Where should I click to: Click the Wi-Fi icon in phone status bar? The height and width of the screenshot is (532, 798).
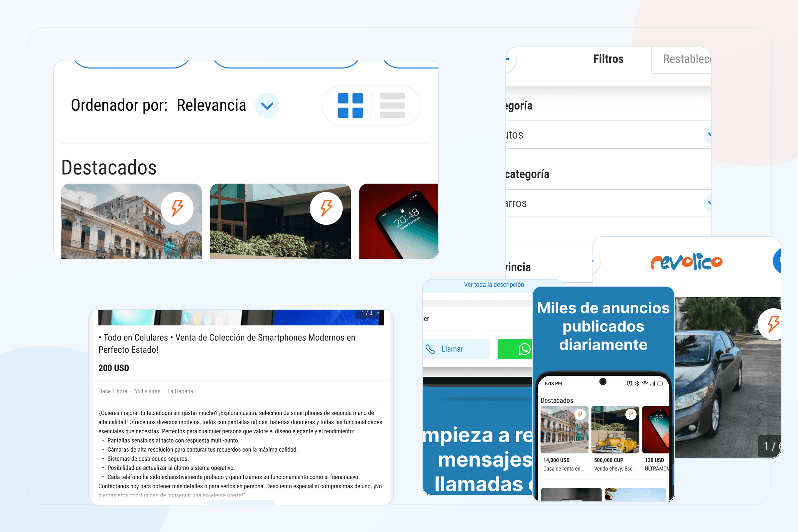(x=645, y=384)
